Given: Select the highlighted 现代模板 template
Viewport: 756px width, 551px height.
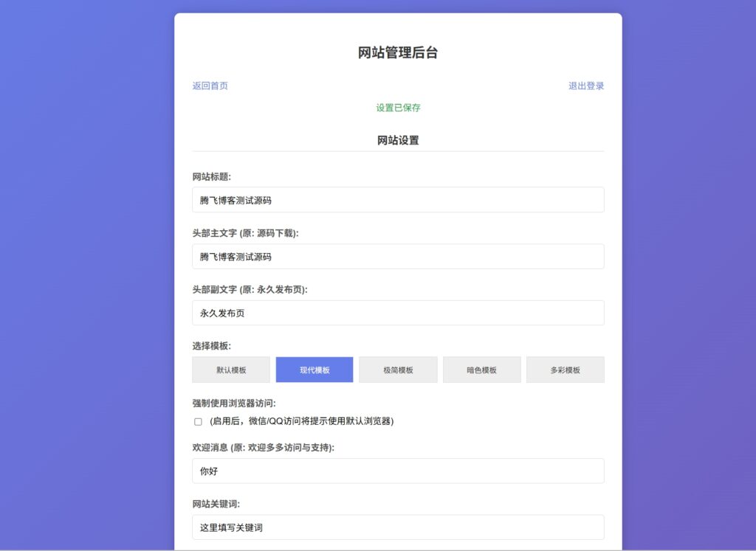Looking at the screenshot, I should tap(315, 370).
